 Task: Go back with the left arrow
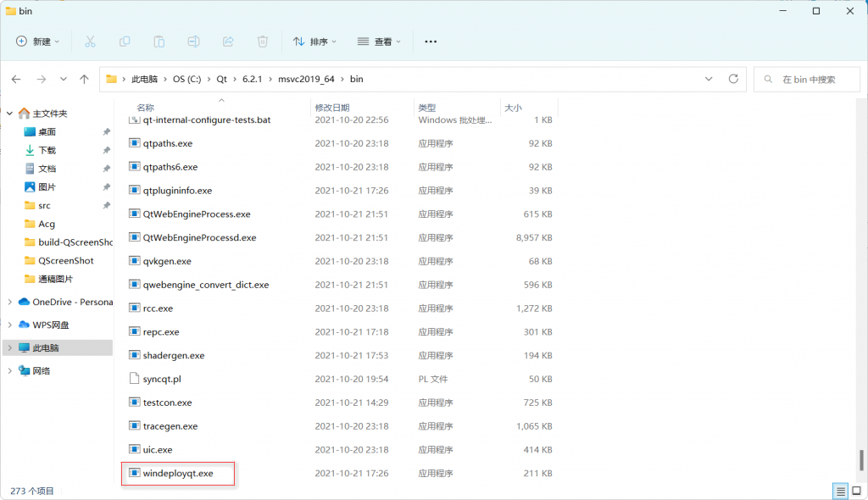pos(16,79)
